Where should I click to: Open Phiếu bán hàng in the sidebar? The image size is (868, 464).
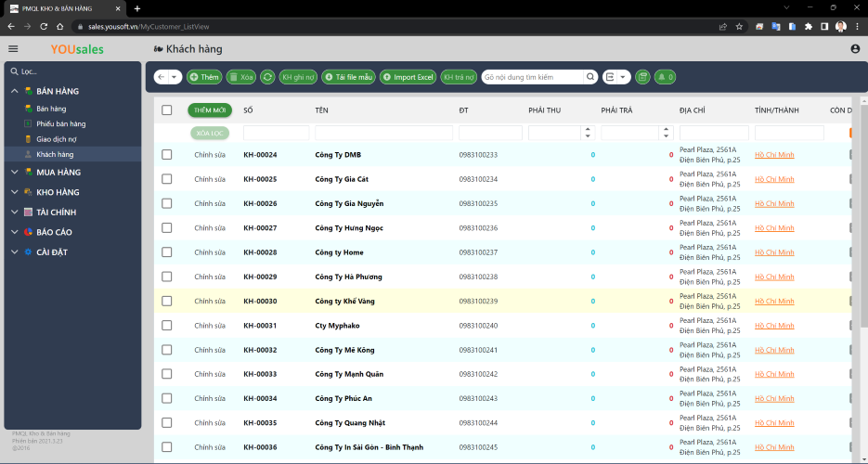tap(61, 123)
